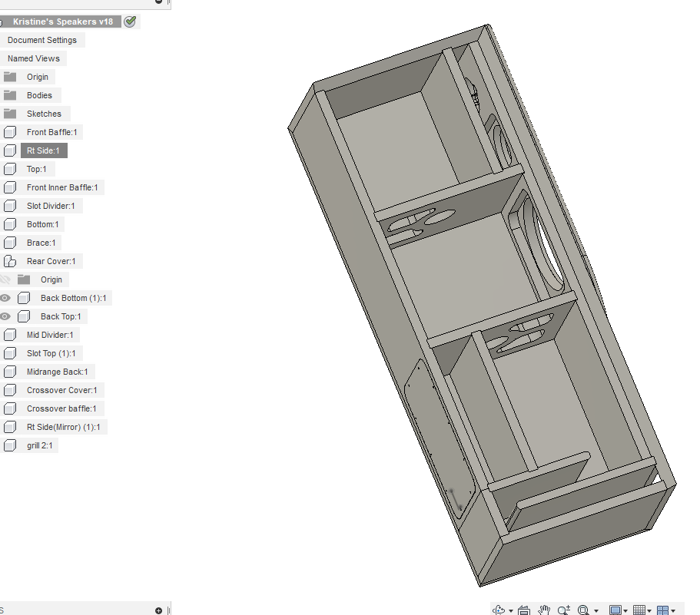Select the Slot Divider:1 label
Screen dimensions: 700x615
click(51, 206)
